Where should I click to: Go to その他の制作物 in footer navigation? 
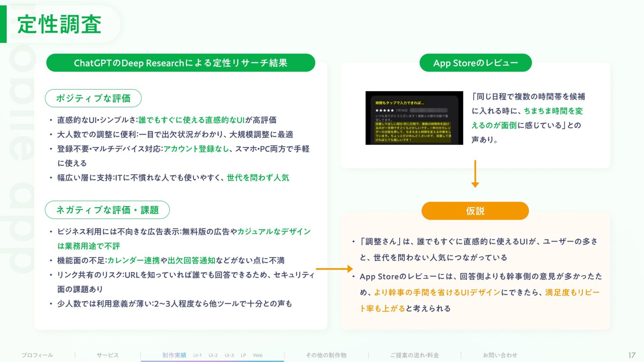tap(326, 355)
